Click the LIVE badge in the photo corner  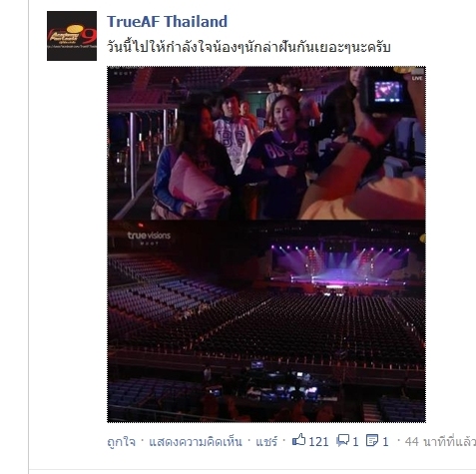coord(417,78)
